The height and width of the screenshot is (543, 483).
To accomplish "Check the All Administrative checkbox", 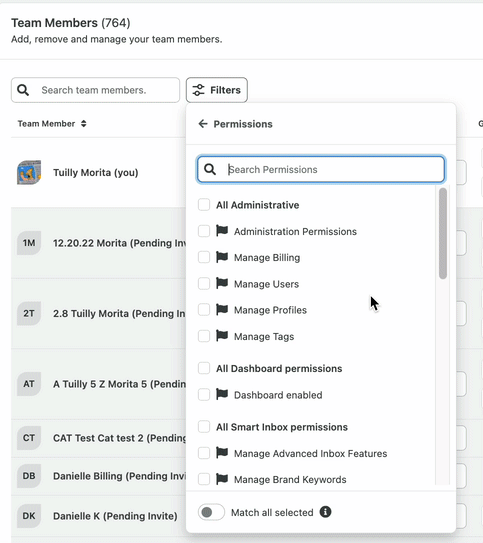I will pyautogui.click(x=204, y=205).
